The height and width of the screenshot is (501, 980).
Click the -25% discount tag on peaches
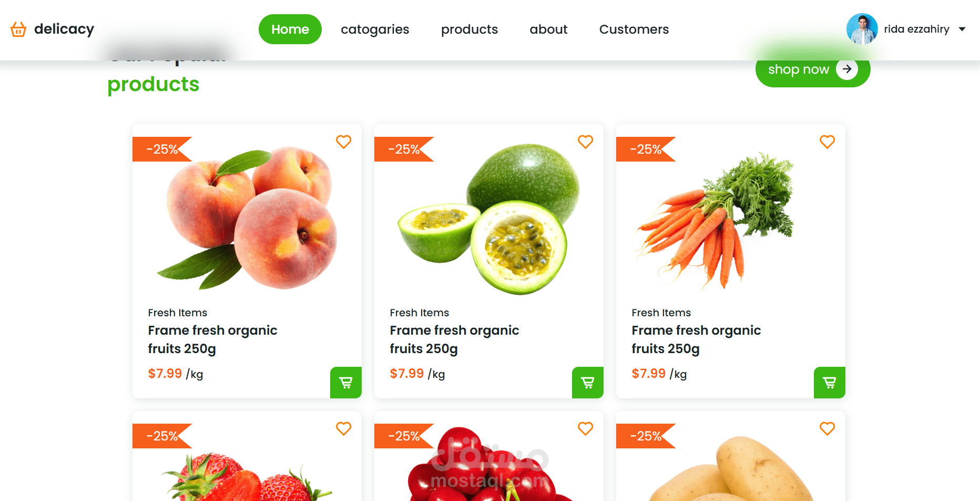coord(162,149)
